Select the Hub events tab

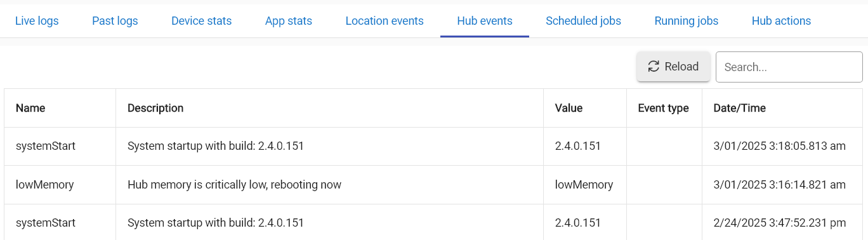(x=485, y=21)
